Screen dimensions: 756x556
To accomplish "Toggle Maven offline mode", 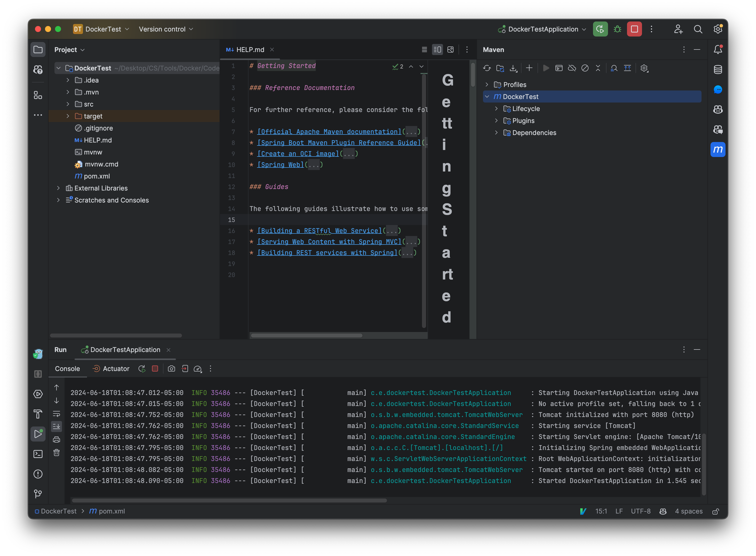I will tap(572, 68).
